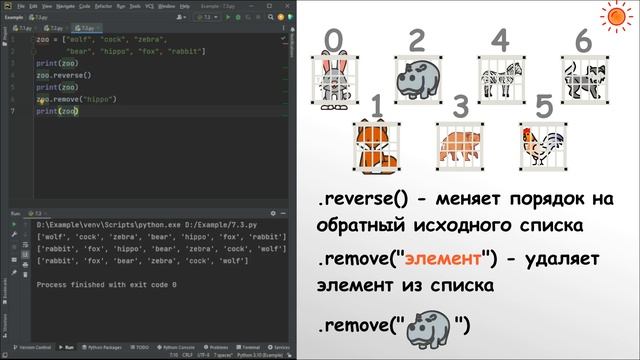The height and width of the screenshot is (360, 640).
Task: Click the yellow lightbulb on line 6
Action: point(42,102)
